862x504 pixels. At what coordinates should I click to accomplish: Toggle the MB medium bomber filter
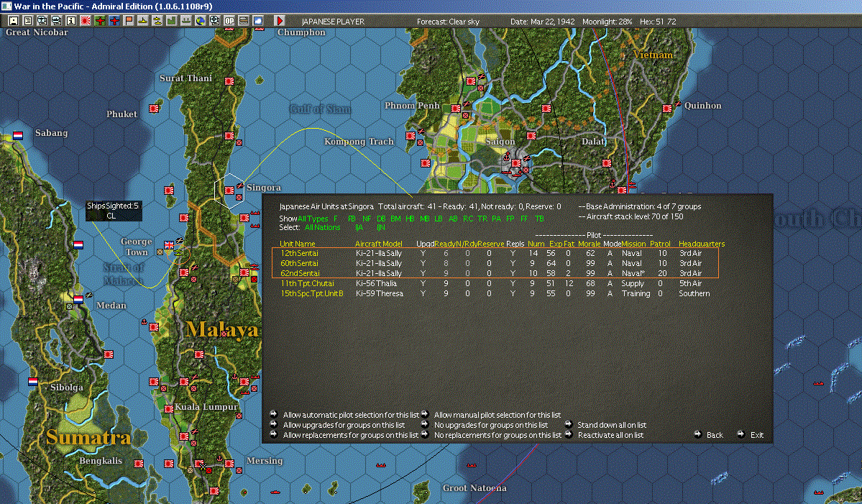(x=424, y=219)
